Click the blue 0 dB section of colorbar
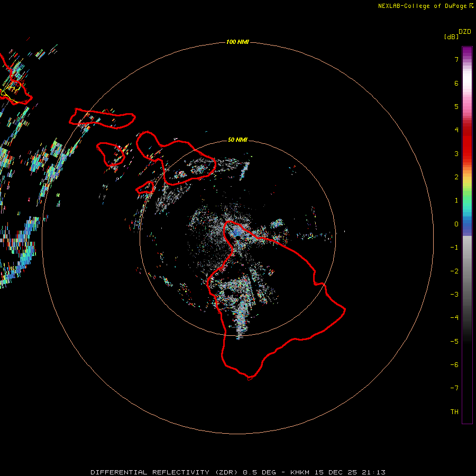This screenshot has width=476, height=476. click(467, 224)
